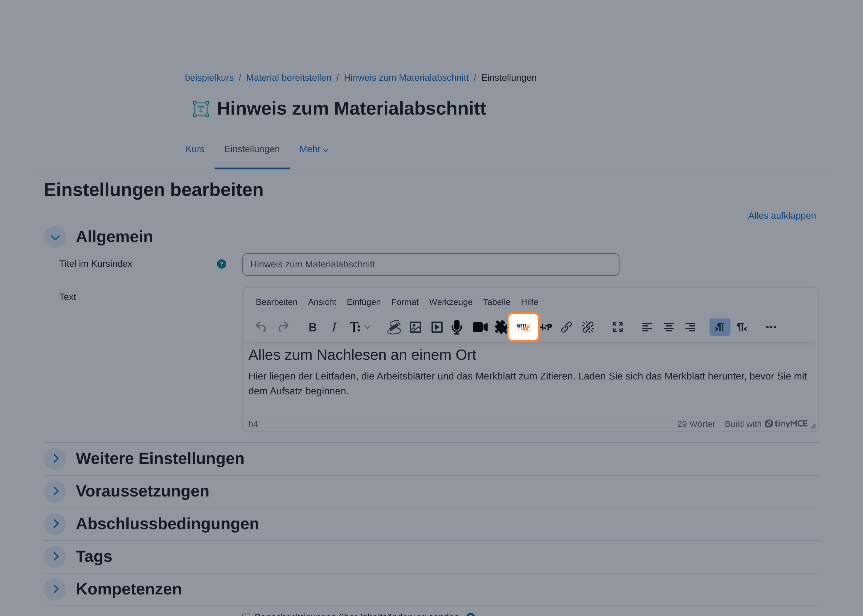Viewport: 863px width, 616px height.
Task: Open the Ansicht editor menu
Action: 322,302
